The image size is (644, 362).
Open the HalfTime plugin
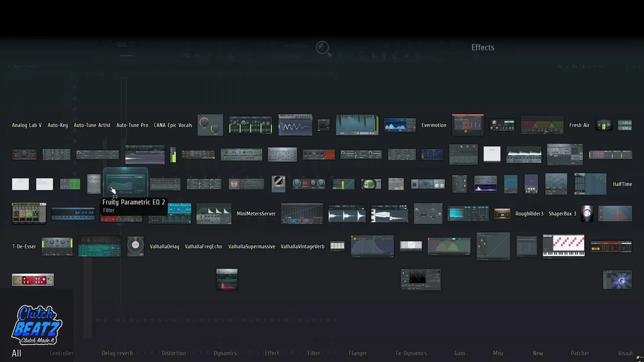coord(622,184)
